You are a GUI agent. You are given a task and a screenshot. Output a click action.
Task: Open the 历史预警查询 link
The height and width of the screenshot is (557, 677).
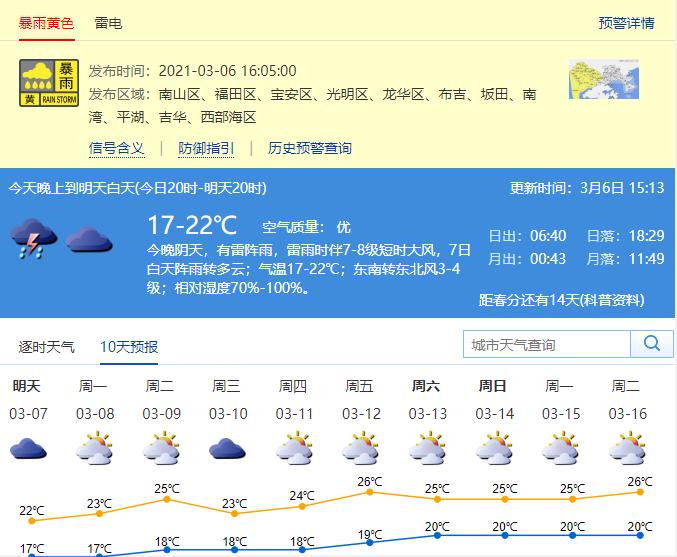coord(310,148)
